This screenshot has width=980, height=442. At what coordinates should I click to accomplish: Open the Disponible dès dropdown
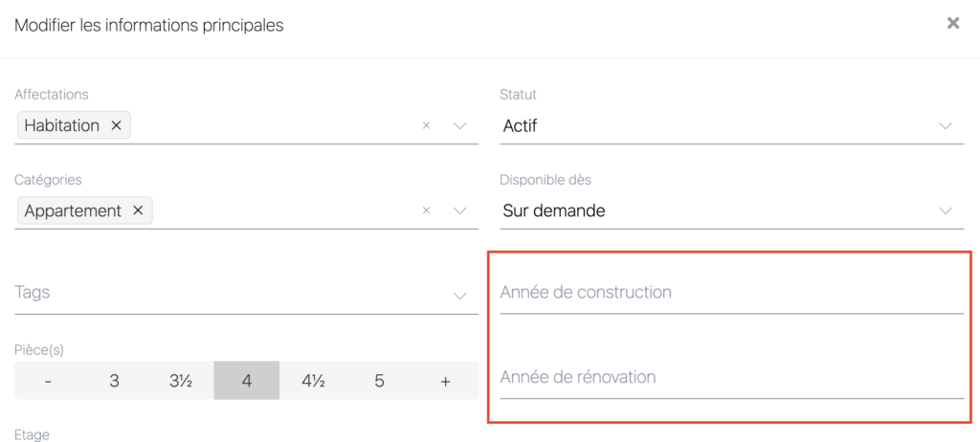[731, 210]
